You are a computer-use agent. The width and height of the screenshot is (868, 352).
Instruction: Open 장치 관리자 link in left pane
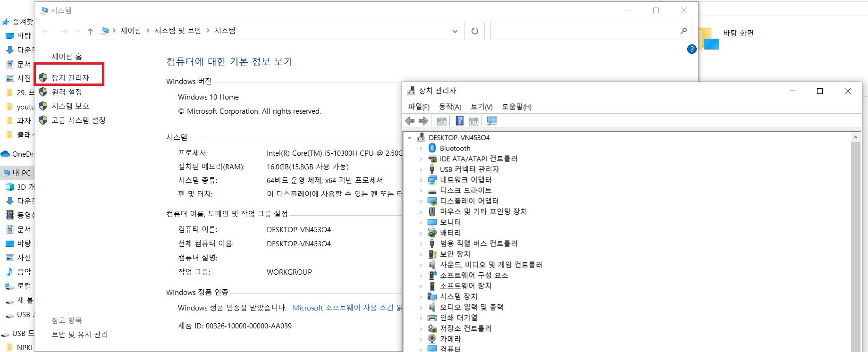click(x=70, y=78)
